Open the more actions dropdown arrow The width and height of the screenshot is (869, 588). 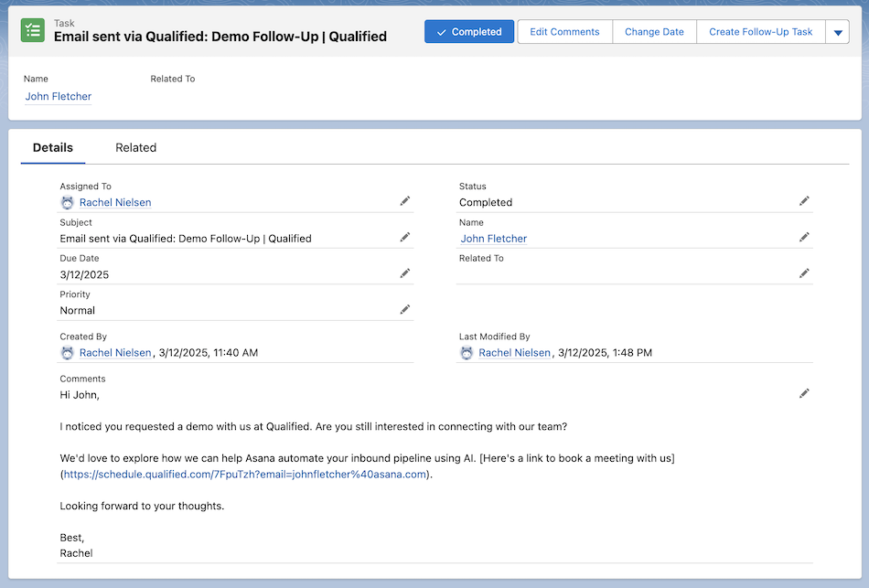[837, 32]
